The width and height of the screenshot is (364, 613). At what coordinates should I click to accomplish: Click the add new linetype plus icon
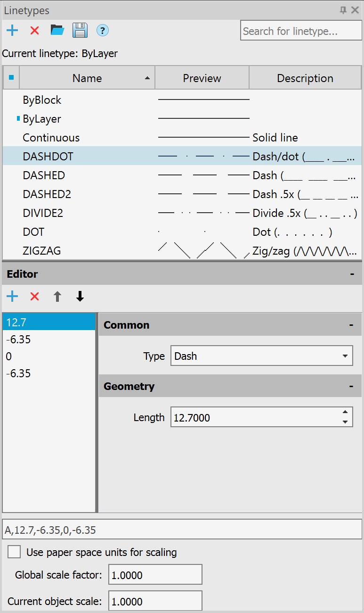coord(12,31)
